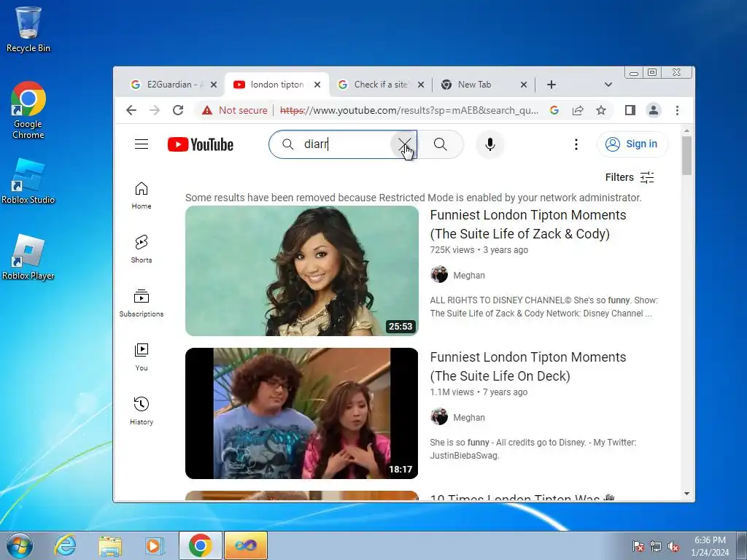Click the YouTube logo
Viewport: 747px width, 560px height.
point(201,144)
